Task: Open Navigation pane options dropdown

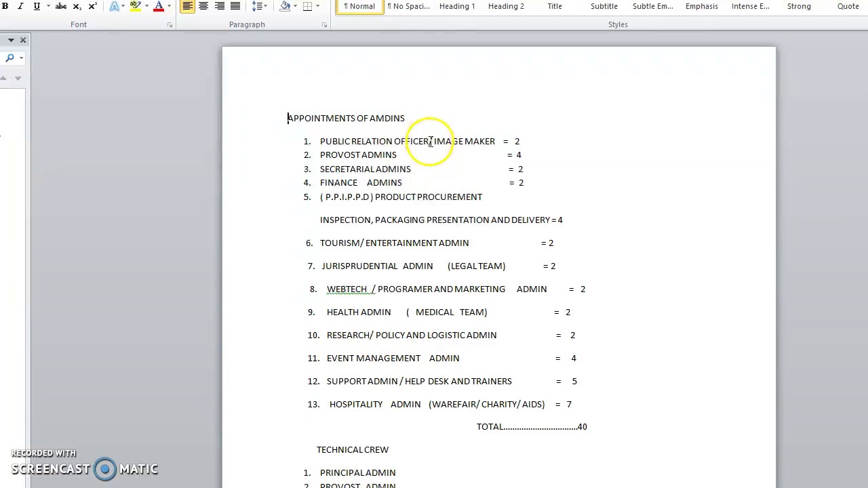Action: click(x=11, y=40)
